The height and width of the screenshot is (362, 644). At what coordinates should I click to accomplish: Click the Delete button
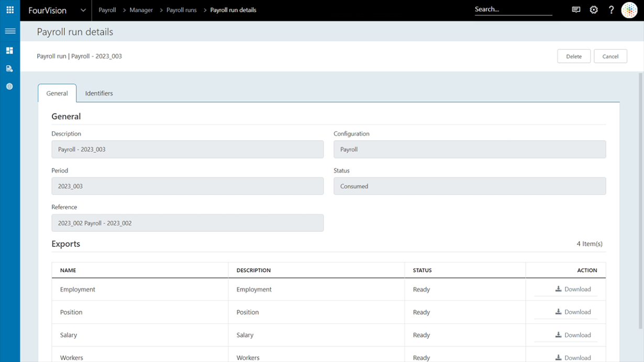[573, 56]
